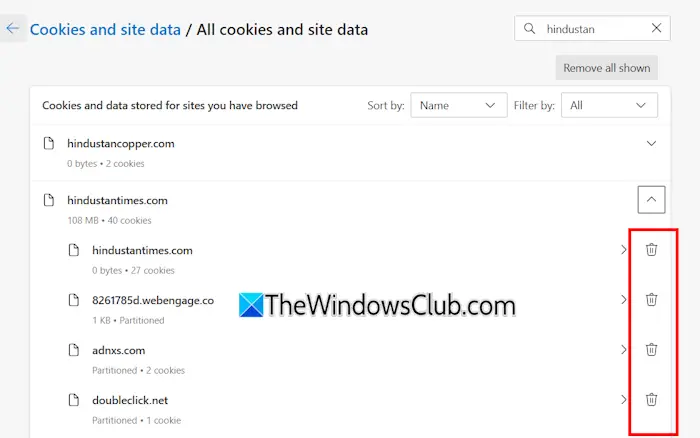Collapse the hindustantimes.com group
The height and width of the screenshot is (438, 700).
pos(651,200)
